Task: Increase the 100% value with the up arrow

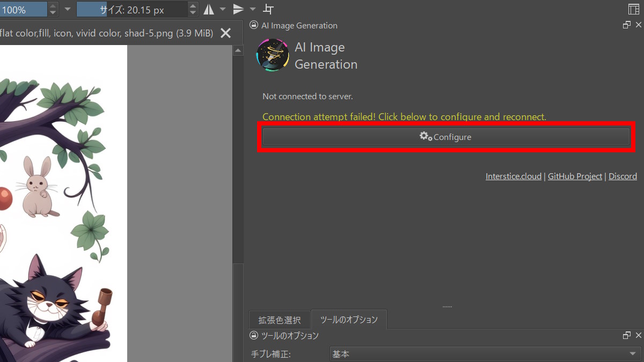Action: 53,6
